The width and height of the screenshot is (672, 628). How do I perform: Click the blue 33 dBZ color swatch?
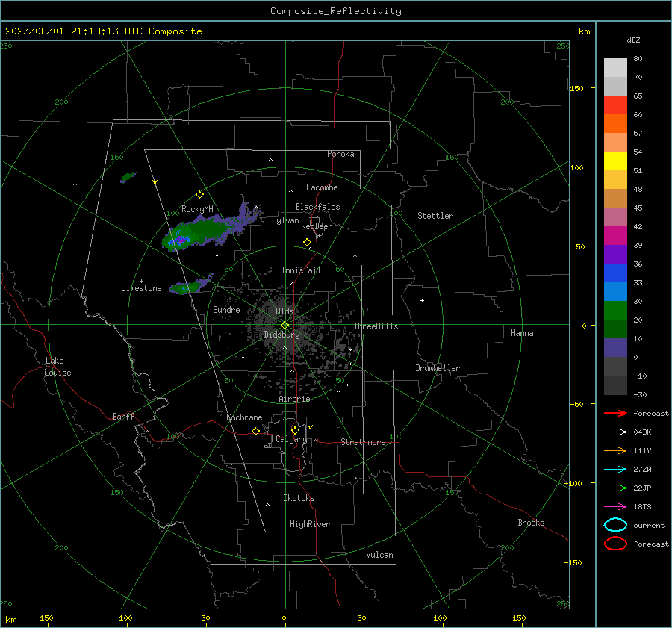615,273
